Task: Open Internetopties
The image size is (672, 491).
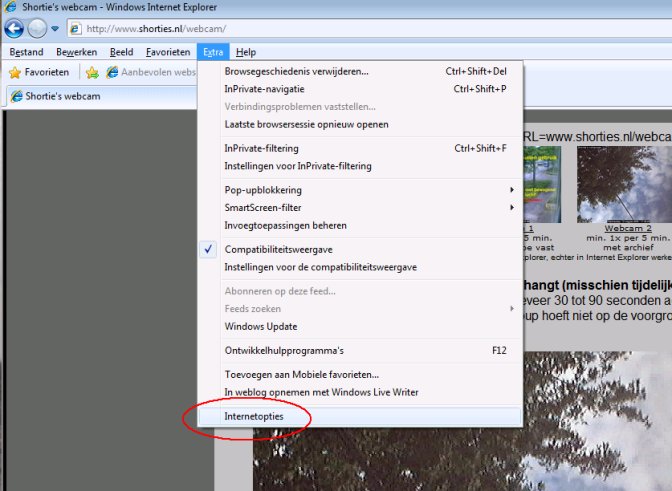Action: (360, 416)
